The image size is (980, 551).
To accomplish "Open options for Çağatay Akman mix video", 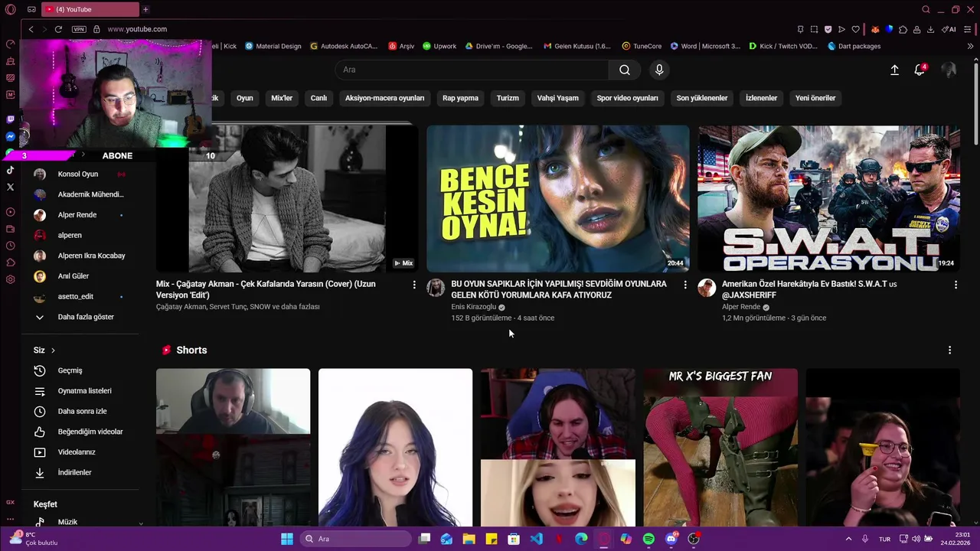I will (414, 285).
